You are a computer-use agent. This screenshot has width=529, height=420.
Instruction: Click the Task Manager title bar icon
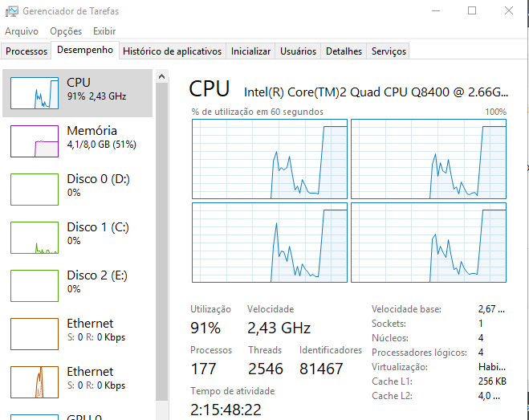[x=11, y=11]
